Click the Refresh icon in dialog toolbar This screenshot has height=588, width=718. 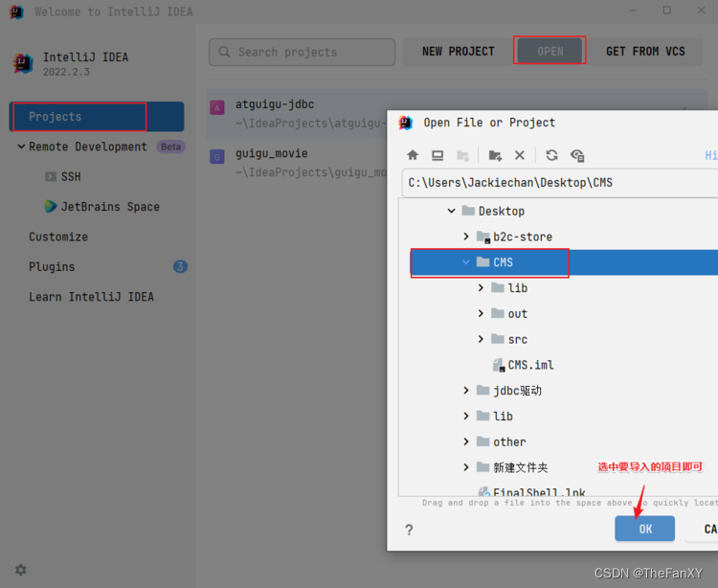click(x=551, y=155)
